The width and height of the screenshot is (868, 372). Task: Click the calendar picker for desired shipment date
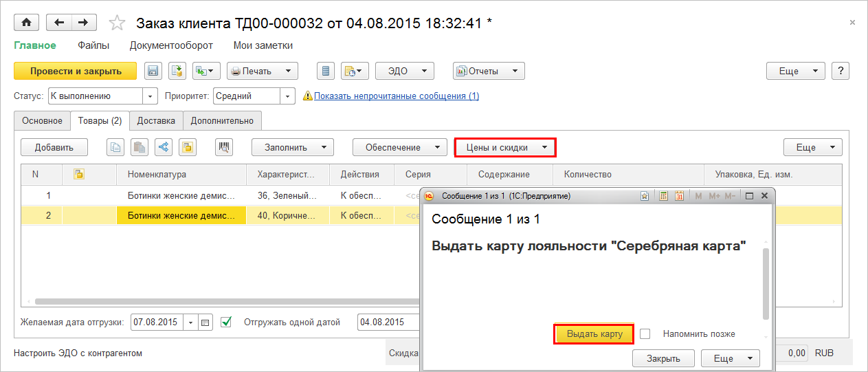[x=205, y=322]
